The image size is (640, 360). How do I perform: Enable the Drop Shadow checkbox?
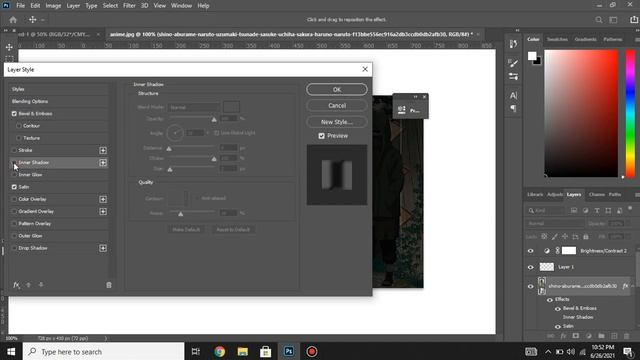[x=14, y=248]
